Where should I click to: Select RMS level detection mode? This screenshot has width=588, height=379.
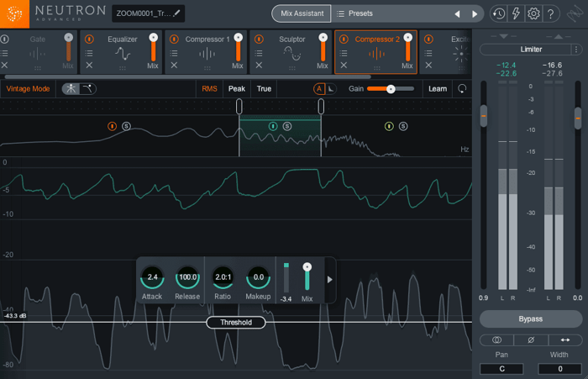pos(209,89)
